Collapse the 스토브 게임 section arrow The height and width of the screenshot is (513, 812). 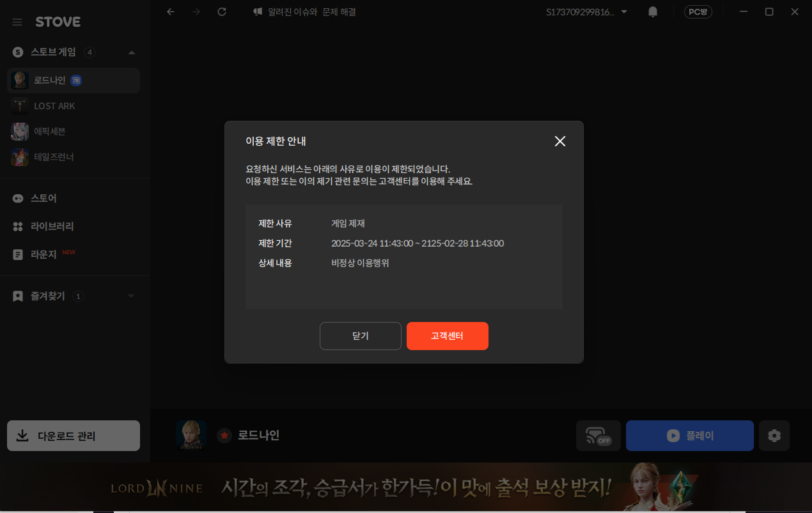pos(131,52)
